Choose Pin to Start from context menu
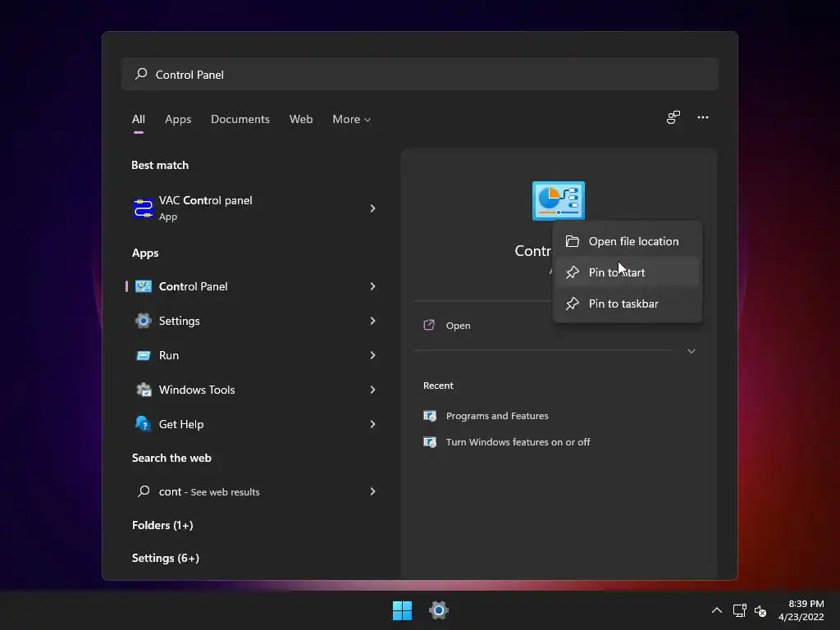Screen dimensions: 840x630 coord(628,272)
